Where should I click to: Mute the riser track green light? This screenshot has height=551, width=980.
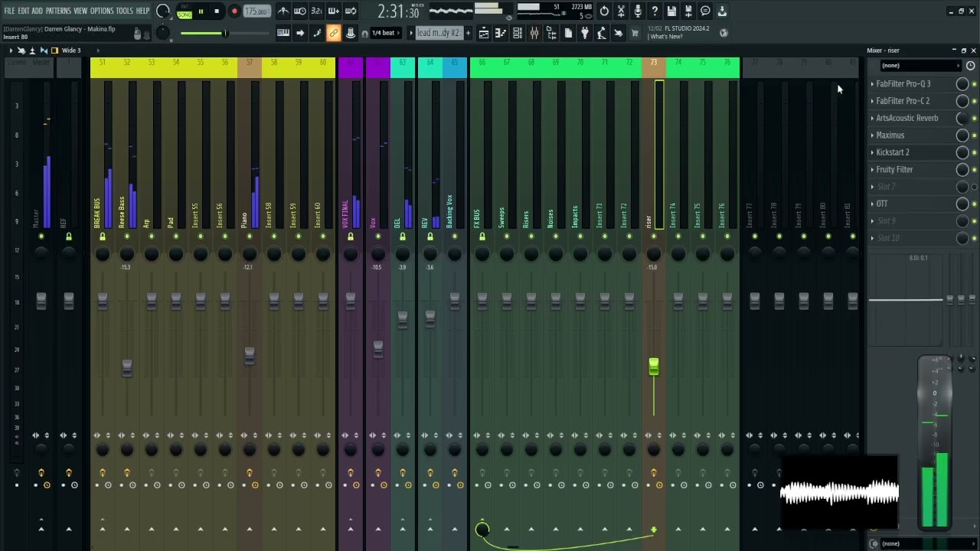[x=654, y=236]
